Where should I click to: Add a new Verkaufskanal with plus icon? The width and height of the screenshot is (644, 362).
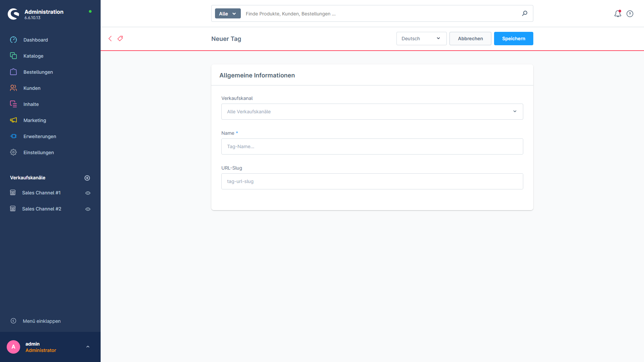tap(87, 178)
